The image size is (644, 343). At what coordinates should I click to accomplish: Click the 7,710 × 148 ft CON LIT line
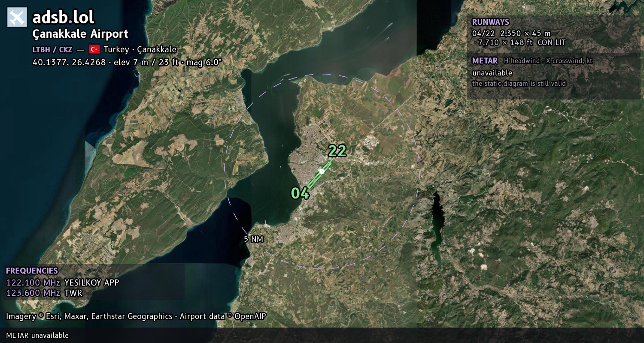click(x=522, y=42)
